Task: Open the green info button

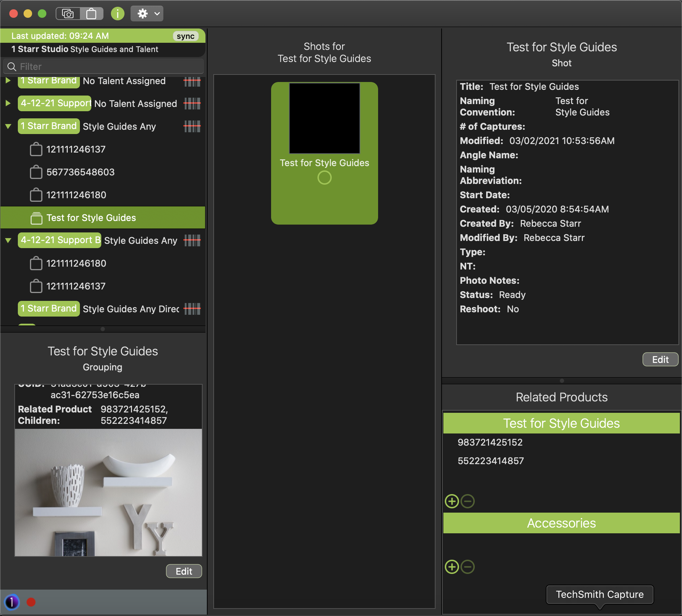Action: [x=117, y=14]
